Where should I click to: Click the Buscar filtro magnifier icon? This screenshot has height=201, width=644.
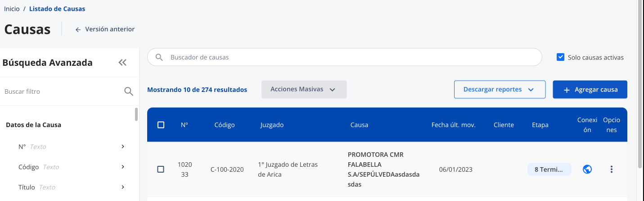pos(129,91)
